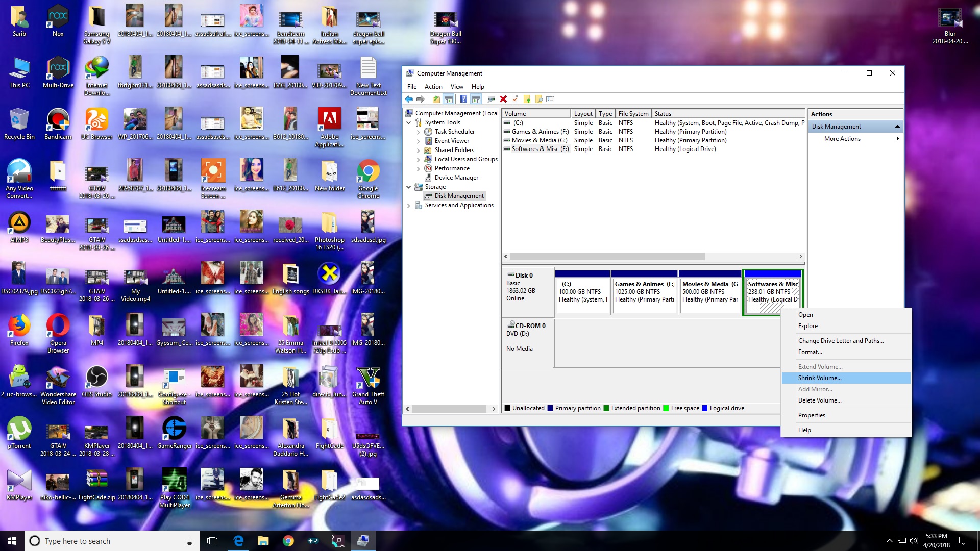The width and height of the screenshot is (980, 551).
Task: Expand Local Users and Groups node
Action: 418,159
